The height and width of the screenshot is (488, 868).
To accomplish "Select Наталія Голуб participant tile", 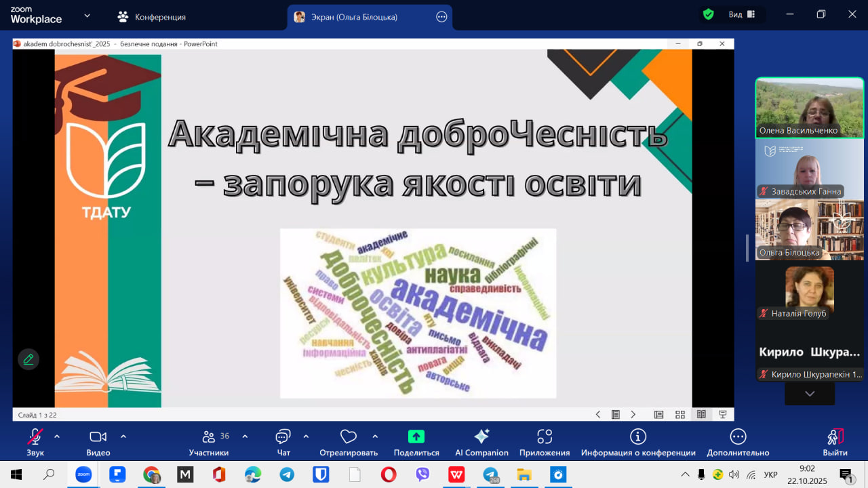I will pyautogui.click(x=810, y=291).
